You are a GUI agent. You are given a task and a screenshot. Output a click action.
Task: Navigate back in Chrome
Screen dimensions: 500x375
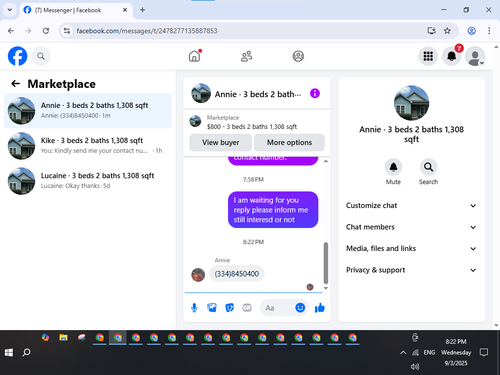[11, 31]
